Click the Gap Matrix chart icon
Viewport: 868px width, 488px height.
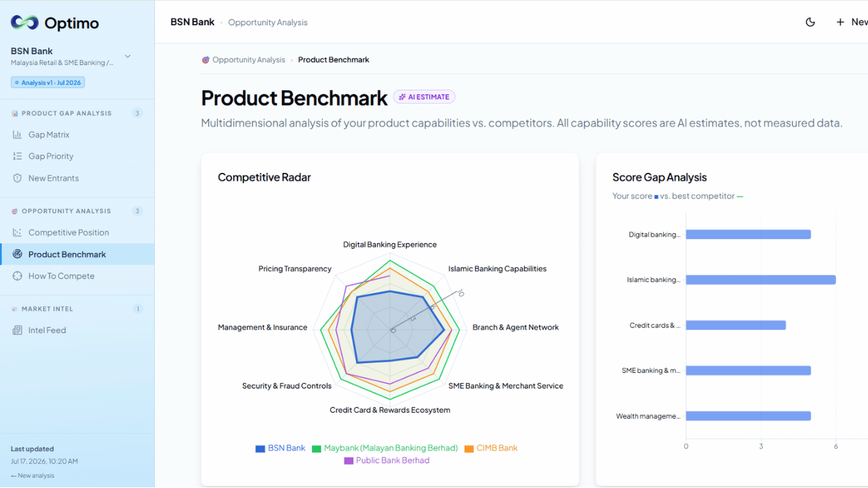click(x=18, y=135)
